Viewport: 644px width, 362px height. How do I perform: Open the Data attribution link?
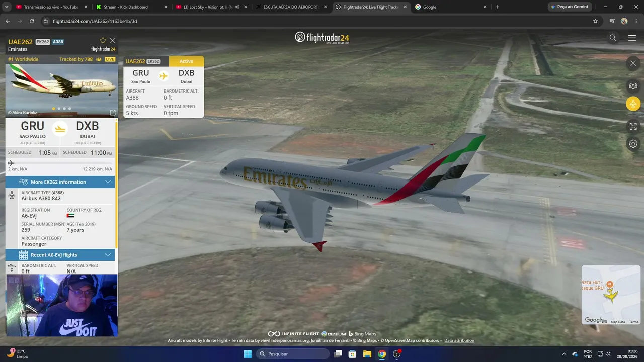tap(459, 340)
